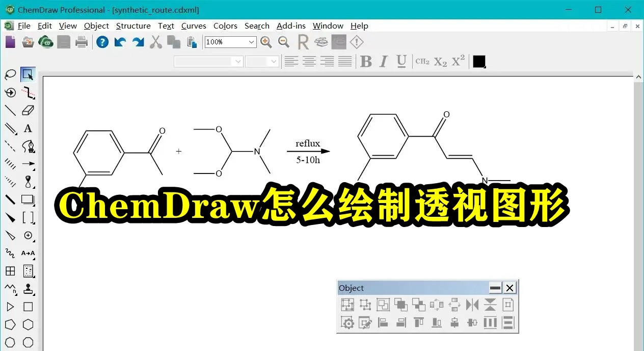The image size is (644, 351).
Task: Click the '5-10h' label under reaction arrow
Action: [x=308, y=160]
